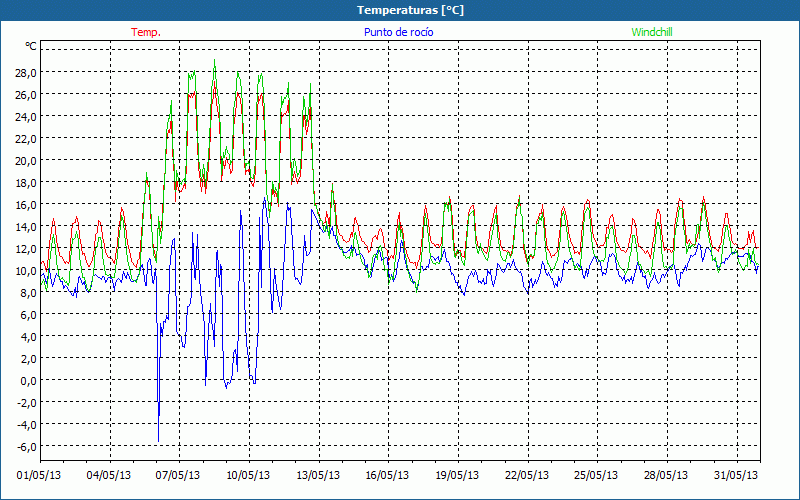Click the 28/05/13 date label
Viewport: 800px width, 500px height.
tap(666, 475)
